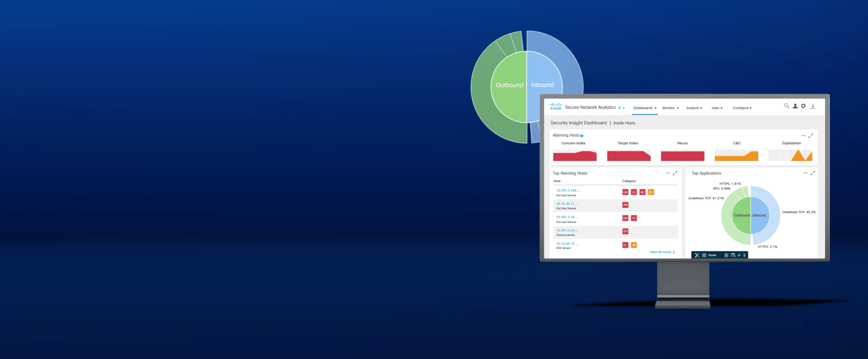Click the red DH badge for 10.201.0.23
This screenshot has width=868, height=359.
tap(625, 231)
